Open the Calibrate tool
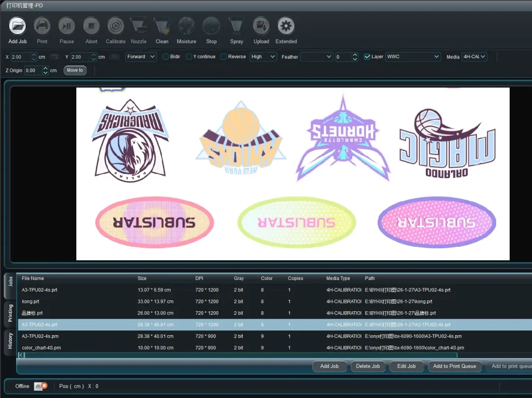532x398 pixels. [x=115, y=25]
